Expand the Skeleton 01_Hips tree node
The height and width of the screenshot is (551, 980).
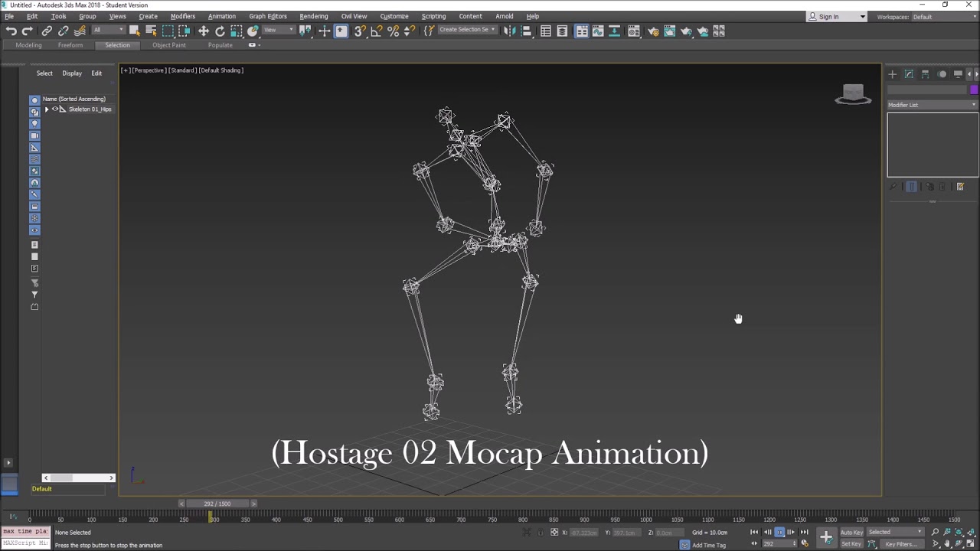point(46,109)
